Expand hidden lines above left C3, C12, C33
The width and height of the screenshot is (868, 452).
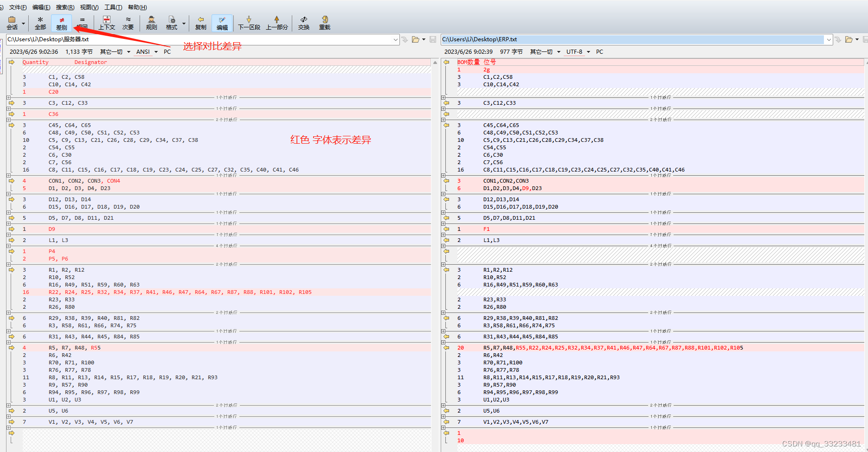9,97
